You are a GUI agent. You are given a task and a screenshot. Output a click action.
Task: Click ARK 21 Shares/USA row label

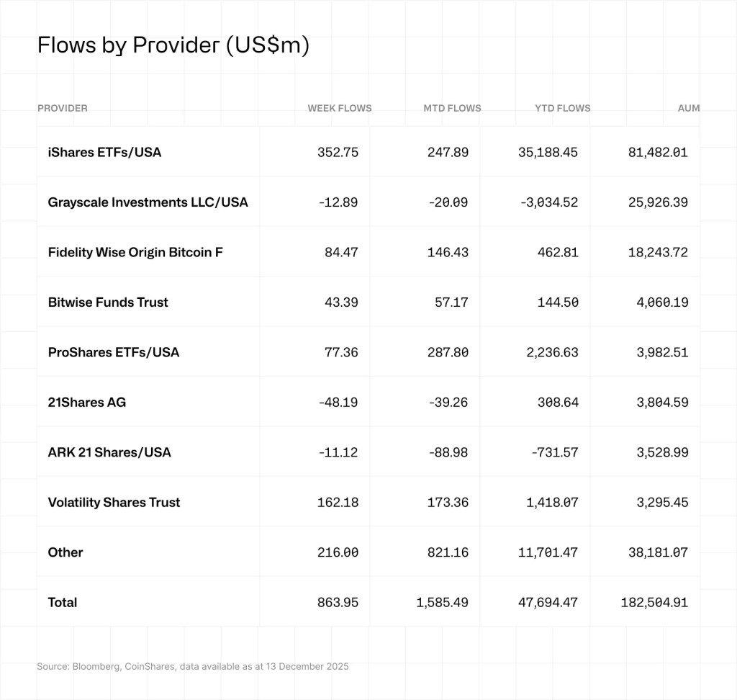(x=109, y=452)
